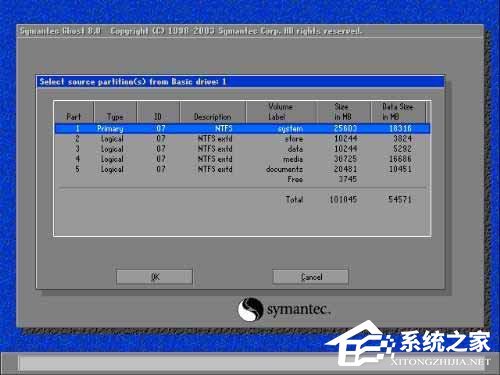Screen dimensions: 500x375
Task: Click the Free space value 3745
Action: click(348, 179)
